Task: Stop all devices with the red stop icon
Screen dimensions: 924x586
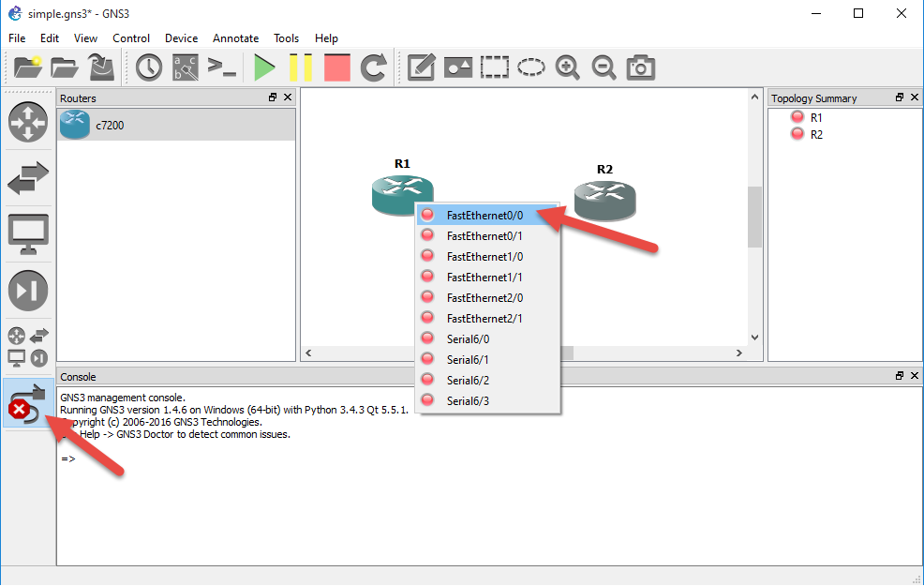Action: (x=336, y=67)
